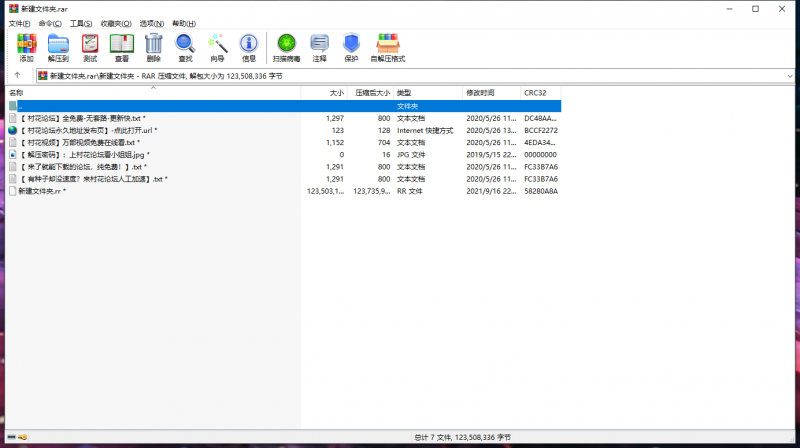Click the 注释 (Comment) toolbar icon
Image resolution: width=800 pixels, height=448 pixels.
point(319,46)
